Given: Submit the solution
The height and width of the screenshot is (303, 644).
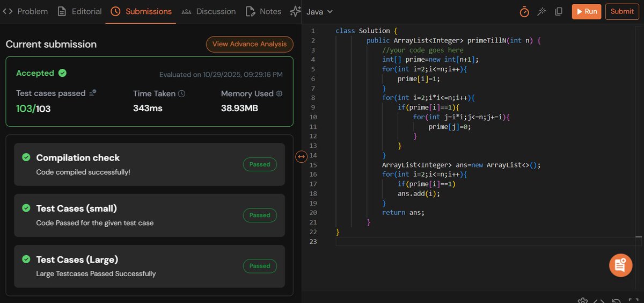Looking at the screenshot, I should pyautogui.click(x=622, y=11).
